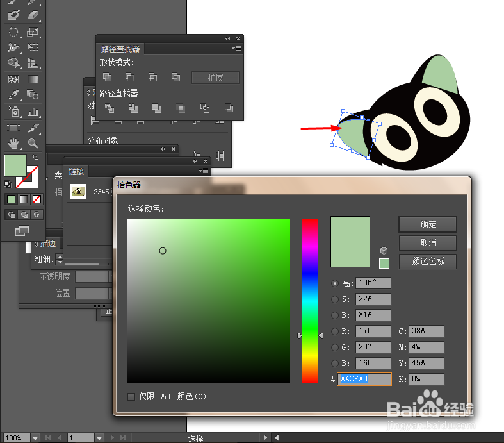Click Minus Back icon in Pathfinder
This screenshot has width=504, height=443.
(229, 108)
